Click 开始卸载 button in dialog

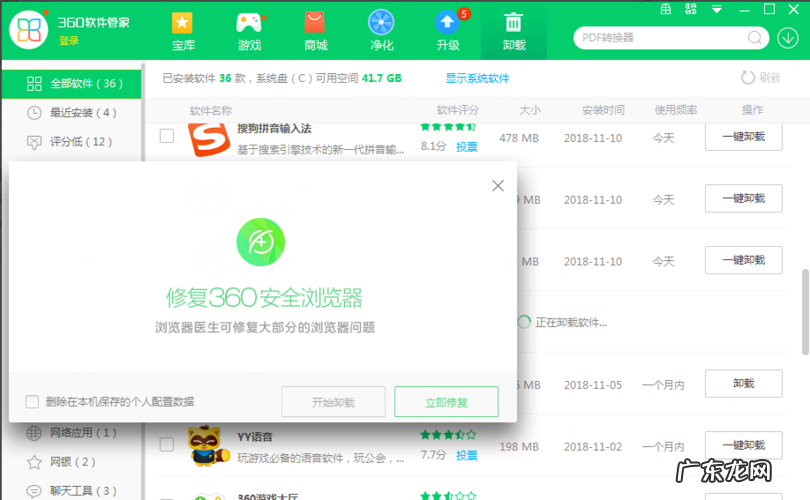(x=333, y=402)
